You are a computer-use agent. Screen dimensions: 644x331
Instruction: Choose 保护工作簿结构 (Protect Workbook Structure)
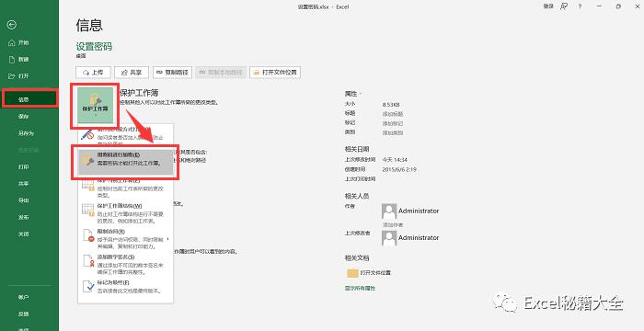[x=126, y=213]
